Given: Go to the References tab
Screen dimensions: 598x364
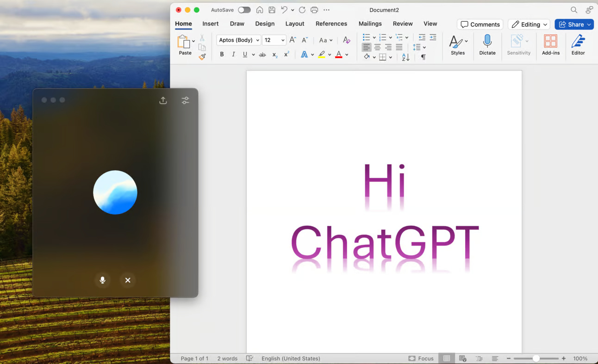Looking at the screenshot, I should click(331, 24).
